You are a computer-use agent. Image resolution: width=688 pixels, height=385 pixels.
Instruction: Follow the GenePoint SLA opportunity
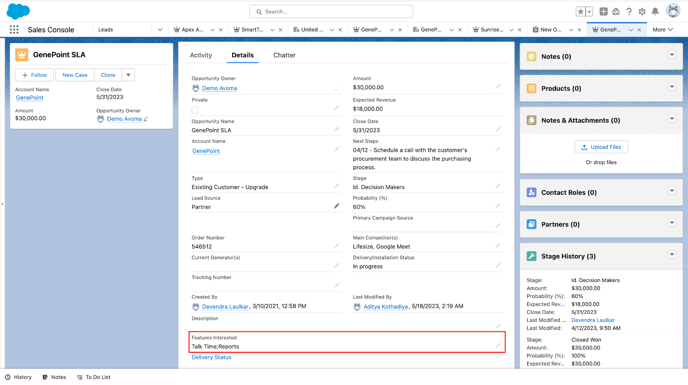[35, 75]
